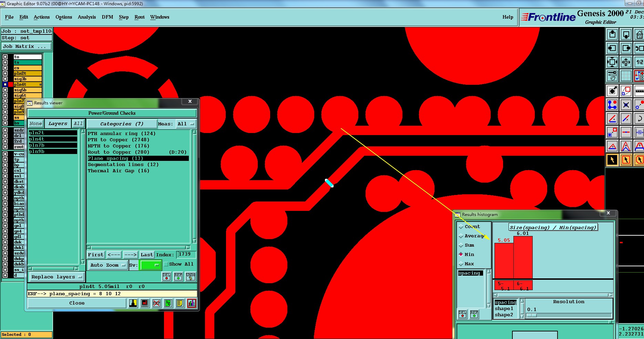Viewport: 644px width, 339px height.
Task: Click the Index input field
Action: pos(186,254)
